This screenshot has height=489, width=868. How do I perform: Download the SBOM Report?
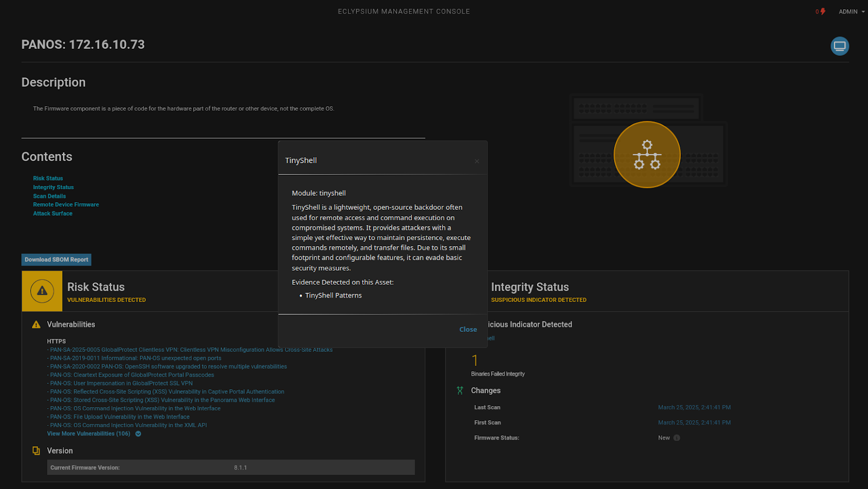point(56,260)
